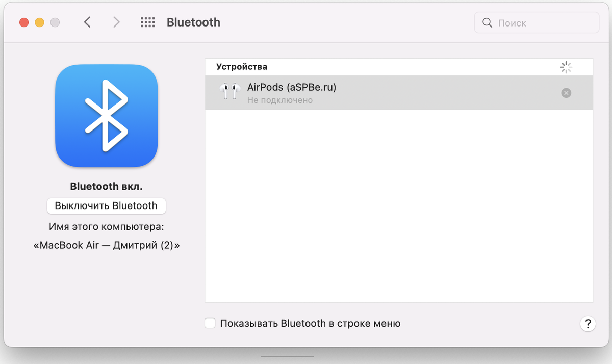Select the AirPods (aSPBe.ru) device row
Viewport: 612px width, 364px height.
click(x=399, y=93)
